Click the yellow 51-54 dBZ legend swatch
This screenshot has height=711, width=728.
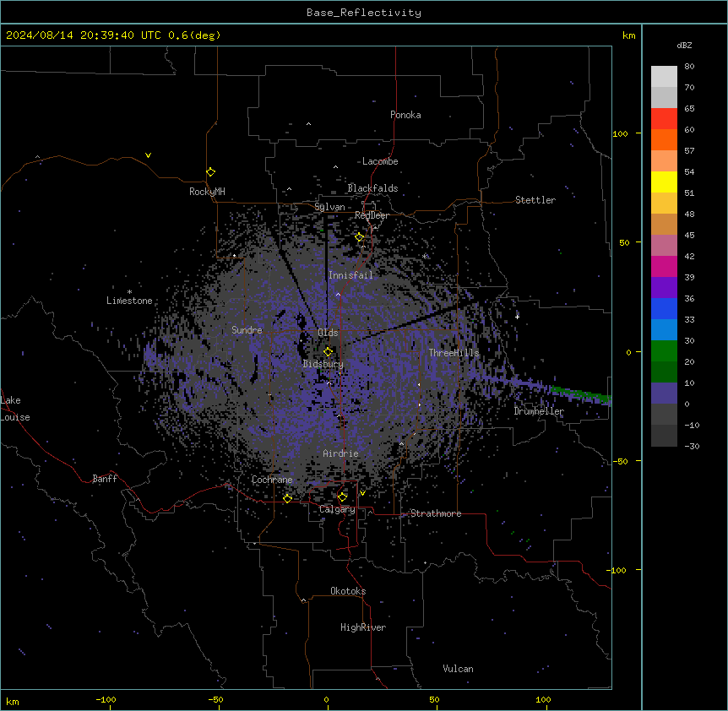[x=664, y=182]
